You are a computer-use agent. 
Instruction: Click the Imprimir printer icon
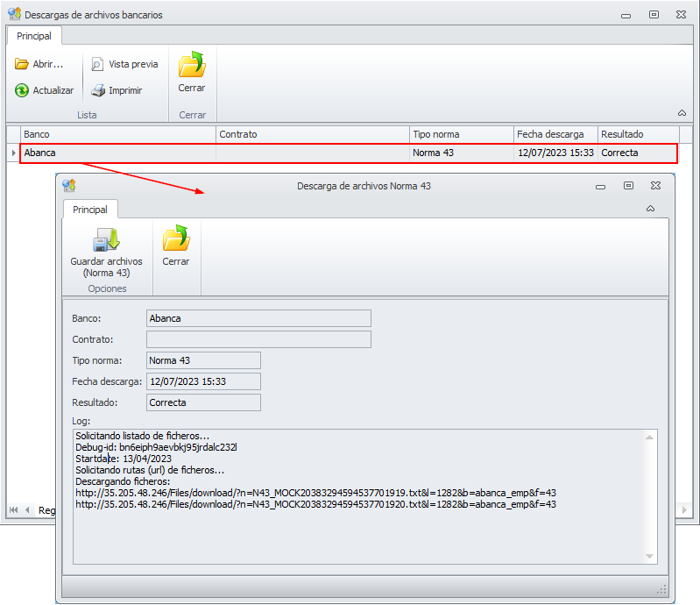click(x=98, y=90)
